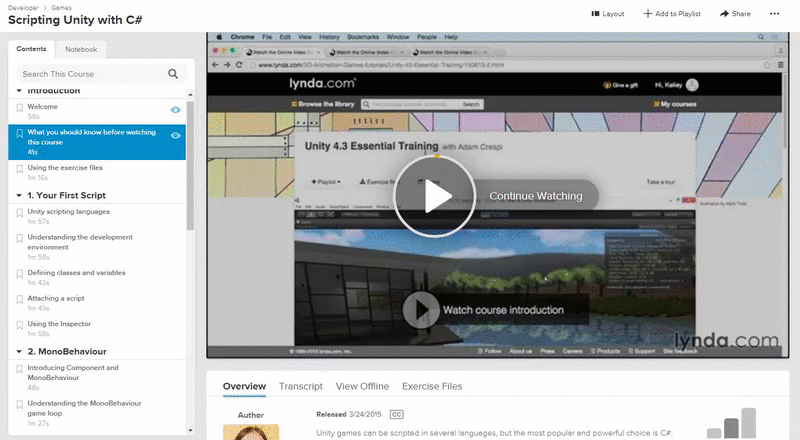The image size is (800, 440).
Task: Click the skill level bars icon
Action: click(731, 423)
